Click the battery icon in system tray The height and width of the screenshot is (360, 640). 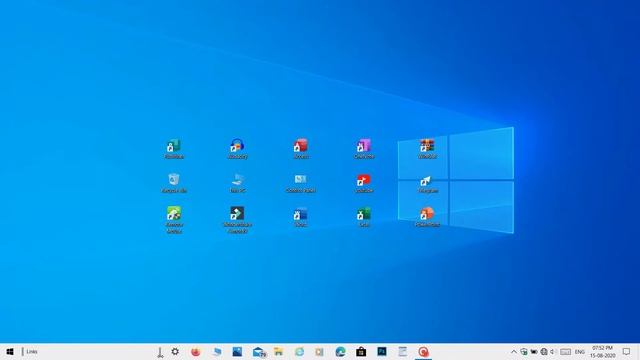[534, 351]
